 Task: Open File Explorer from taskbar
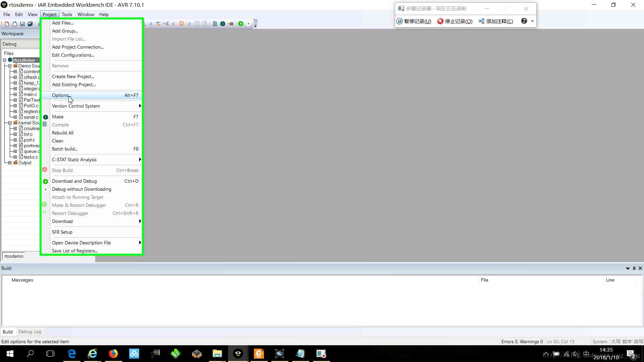pyautogui.click(x=217, y=354)
